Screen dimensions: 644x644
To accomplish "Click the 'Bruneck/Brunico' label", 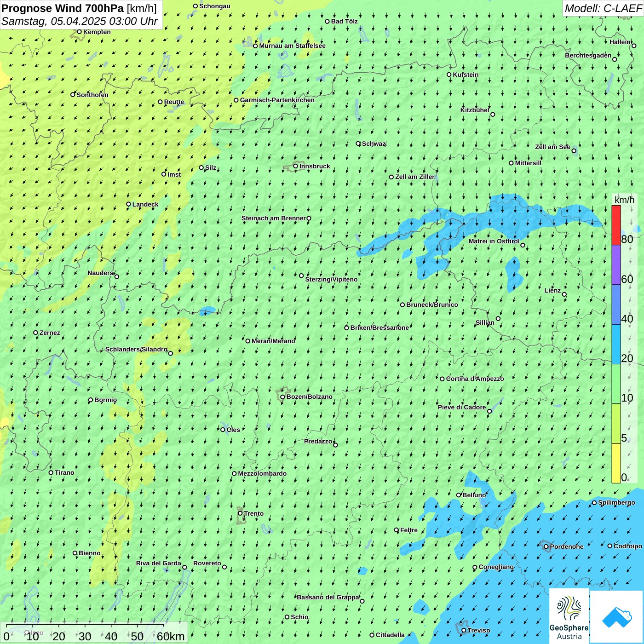I will [x=432, y=305].
